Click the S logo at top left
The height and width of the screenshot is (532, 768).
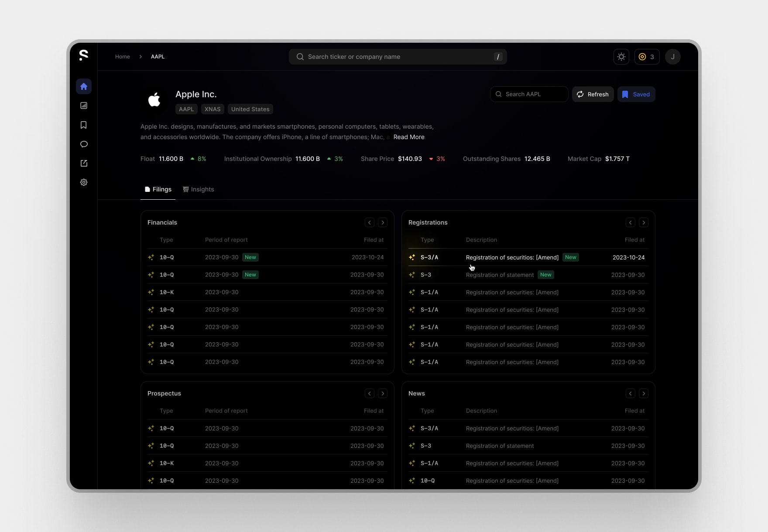(x=84, y=55)
